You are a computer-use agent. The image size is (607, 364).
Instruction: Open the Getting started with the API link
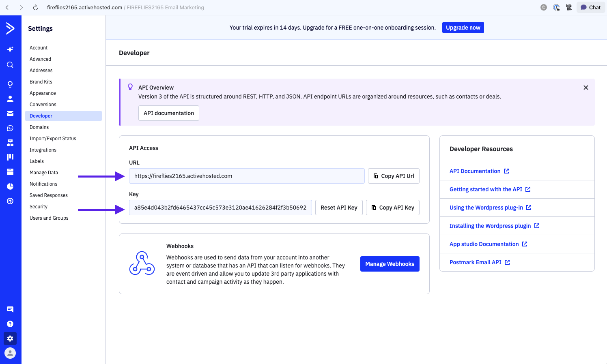pos(486,189)
